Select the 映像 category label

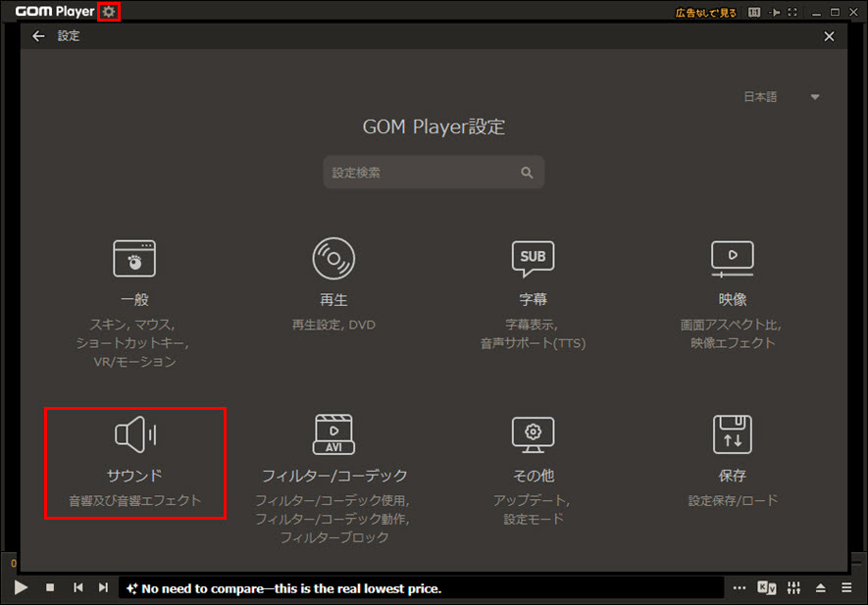coord(733,299)
